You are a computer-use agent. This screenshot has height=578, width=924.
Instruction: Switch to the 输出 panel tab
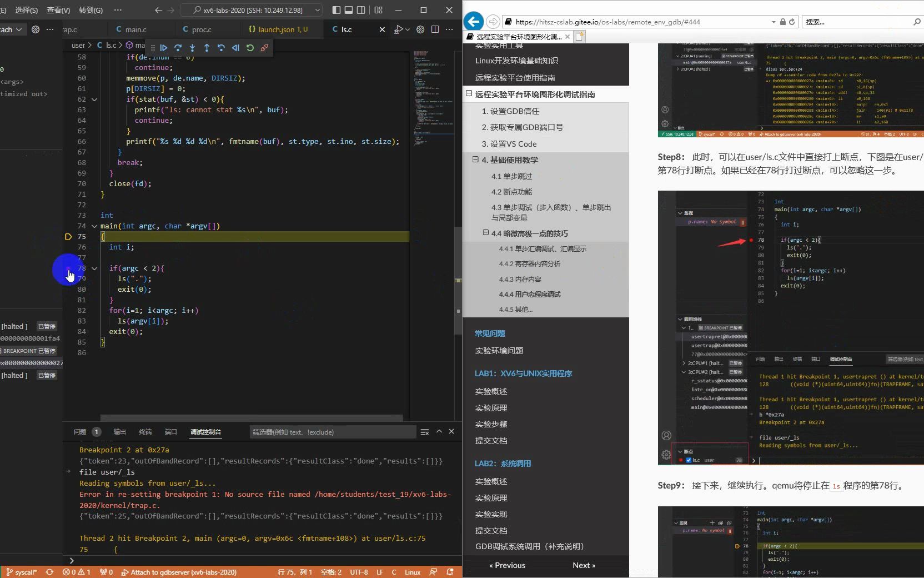coord(120,432)
